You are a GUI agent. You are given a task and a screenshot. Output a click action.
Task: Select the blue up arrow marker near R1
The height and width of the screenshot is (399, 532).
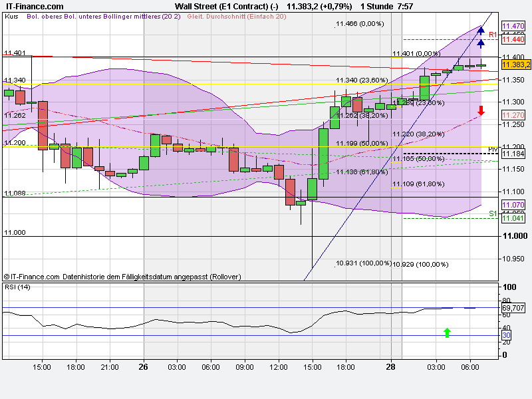pos(479,29)
